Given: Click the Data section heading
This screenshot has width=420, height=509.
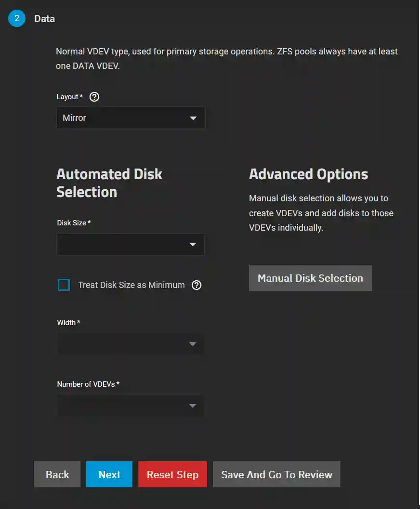Looking at the screenshot, I should pos(44,18).
